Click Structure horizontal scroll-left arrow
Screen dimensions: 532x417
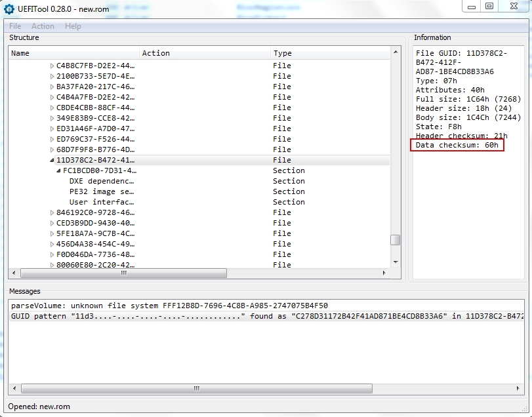(14, 273)
